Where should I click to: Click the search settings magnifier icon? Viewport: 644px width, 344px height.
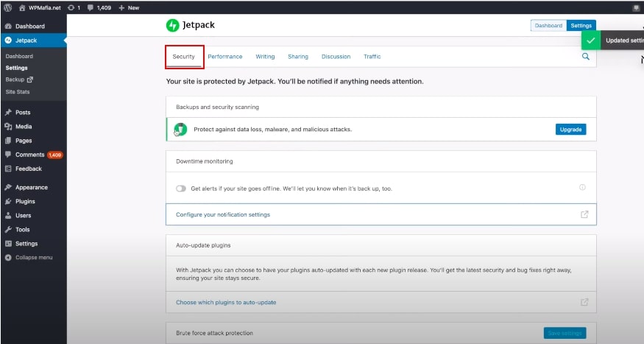pyautogui.click(x=586, y=57)
